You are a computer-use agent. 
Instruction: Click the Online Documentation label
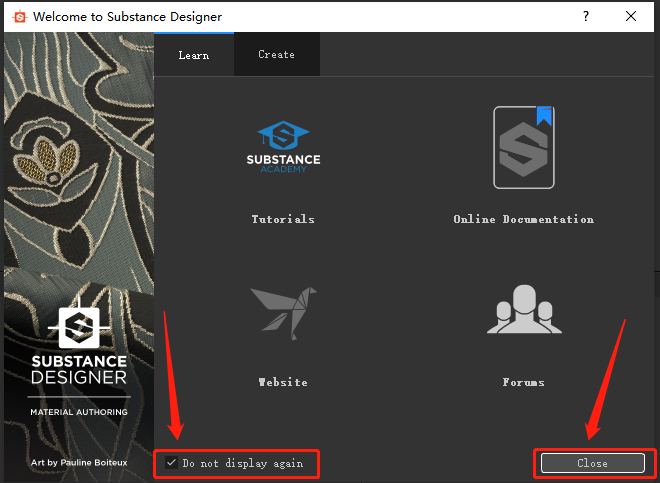pyautogui.click(x=524, y=219)
